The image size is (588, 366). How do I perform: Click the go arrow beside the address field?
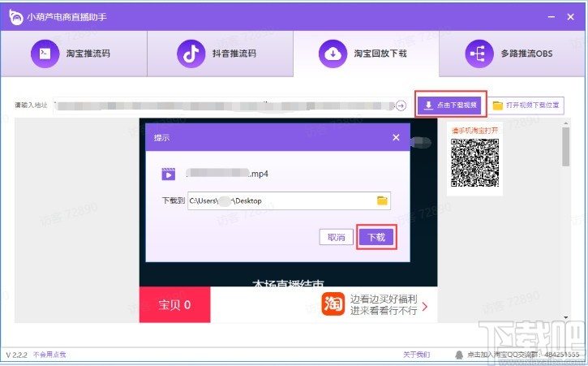tap(401, 105)
